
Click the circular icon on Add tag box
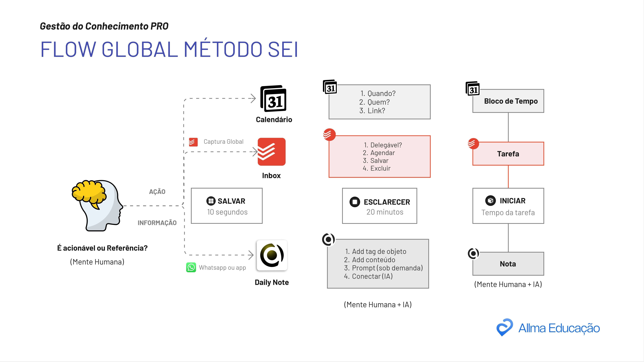(328, 240)
